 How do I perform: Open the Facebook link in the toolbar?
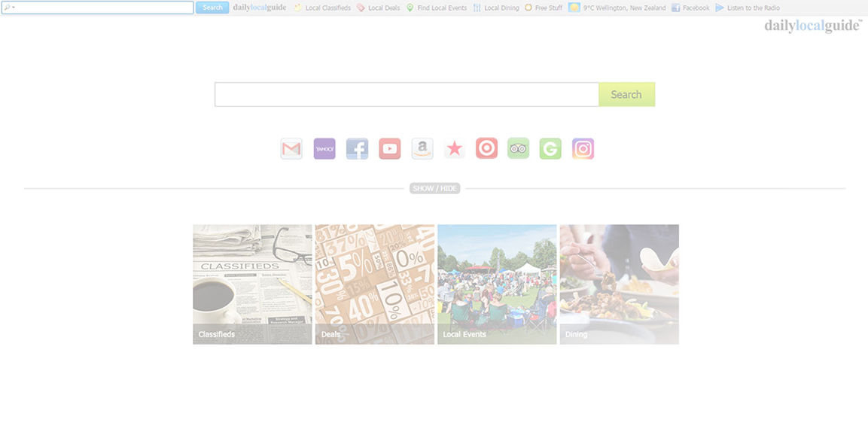[690, 8]
